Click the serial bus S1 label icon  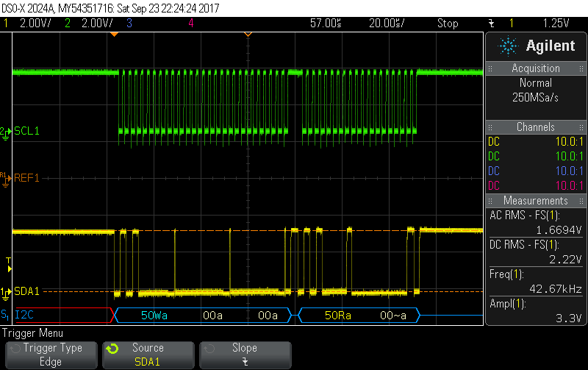[x=5, y=315]
